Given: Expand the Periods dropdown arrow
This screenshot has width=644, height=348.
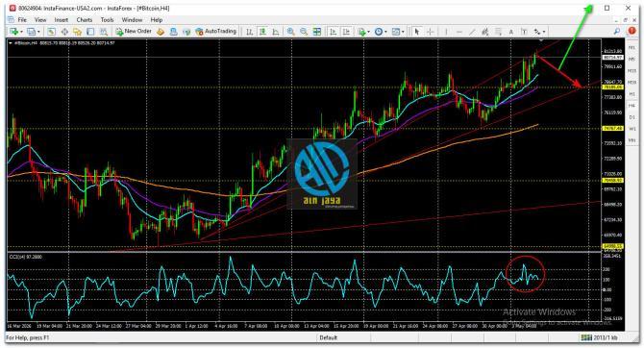Looking at the screenshot, I should 385,32.
